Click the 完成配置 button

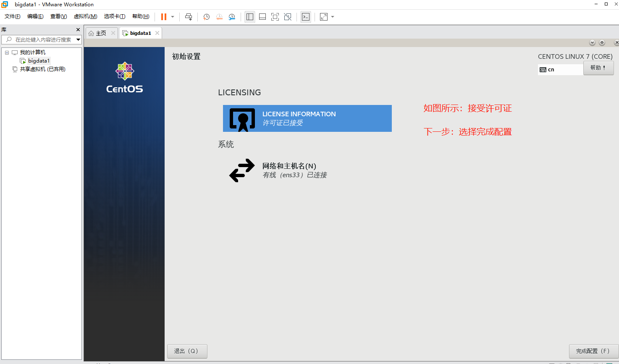(593, 351)
